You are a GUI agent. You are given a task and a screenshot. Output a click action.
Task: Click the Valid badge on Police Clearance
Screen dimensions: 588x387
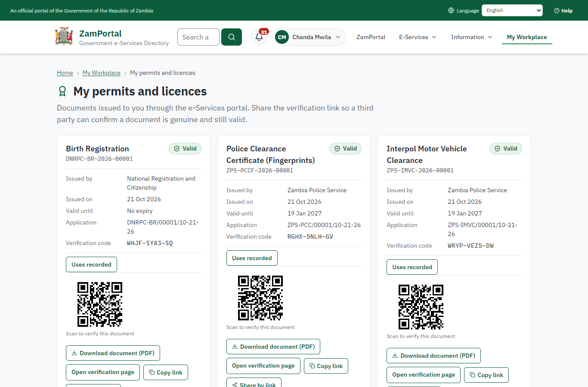pos(346,148)
